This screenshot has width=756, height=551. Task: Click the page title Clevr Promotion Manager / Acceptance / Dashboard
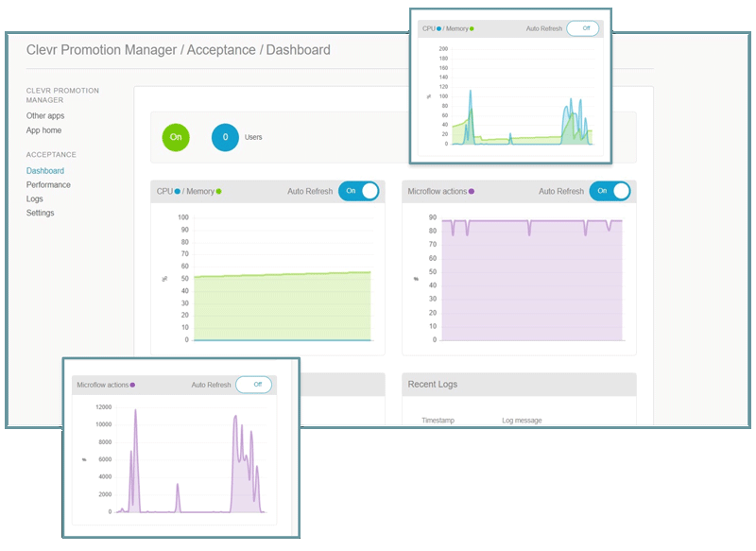point(179,50)
